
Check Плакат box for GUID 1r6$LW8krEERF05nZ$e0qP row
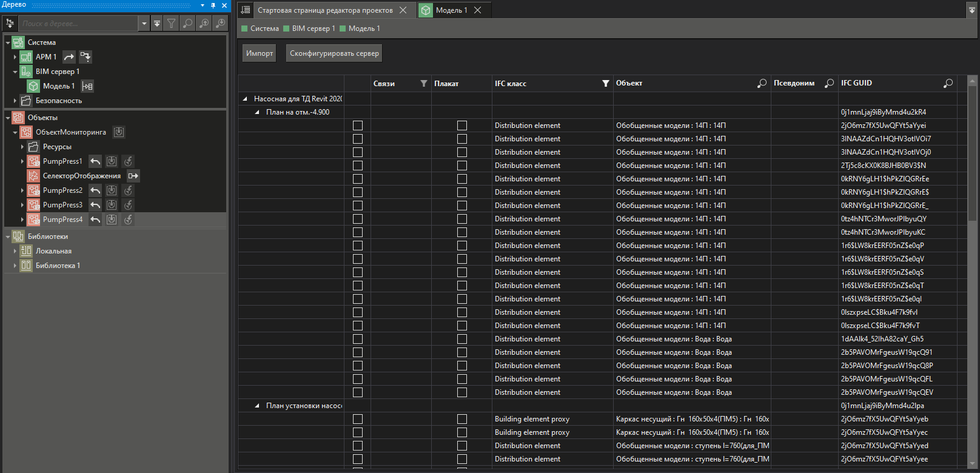(462, 246)
